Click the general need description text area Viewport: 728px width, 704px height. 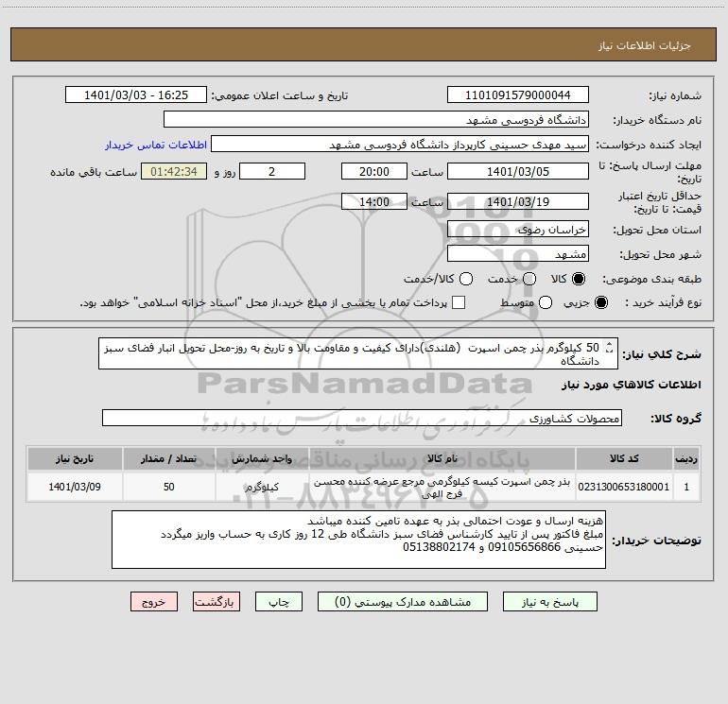tap(358, 353)
